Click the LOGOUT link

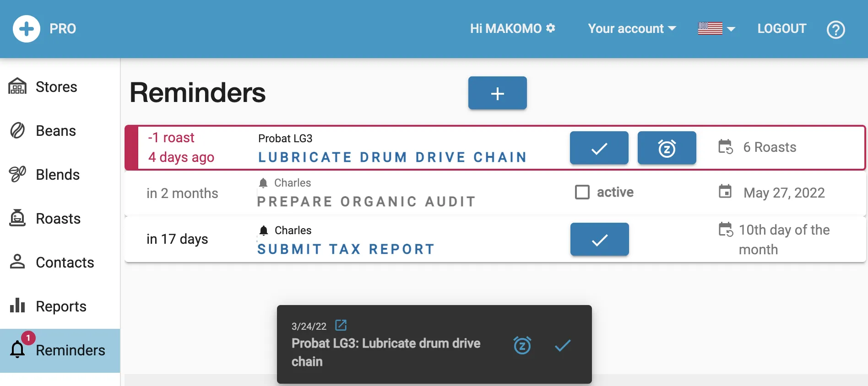point(781,28)
